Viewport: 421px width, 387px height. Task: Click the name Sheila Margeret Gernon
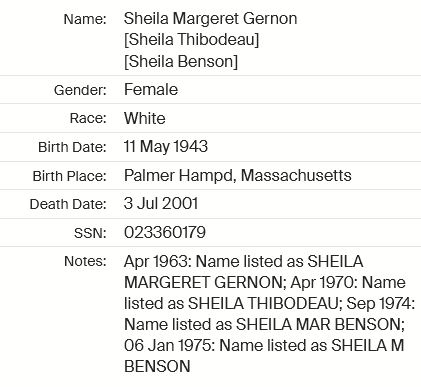[x=210, y=19]
